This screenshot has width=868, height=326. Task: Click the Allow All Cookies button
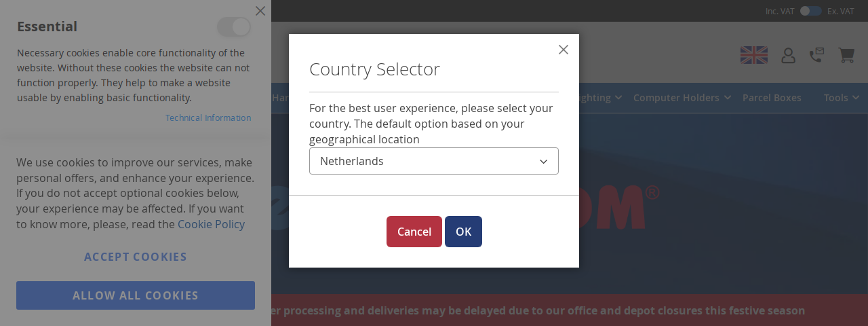click(x=136, y=295)
